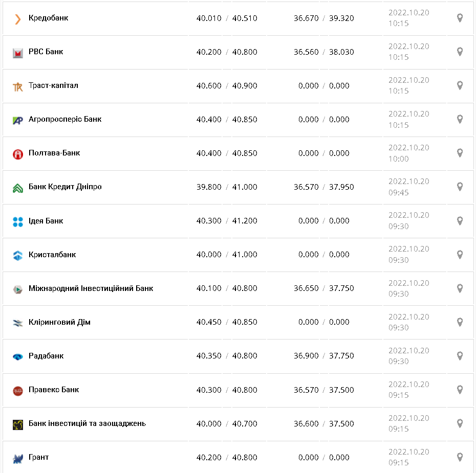
Task: Click the Ідея Банк blue dots logo
Action: pyautogui.click(x=18, y=221)
